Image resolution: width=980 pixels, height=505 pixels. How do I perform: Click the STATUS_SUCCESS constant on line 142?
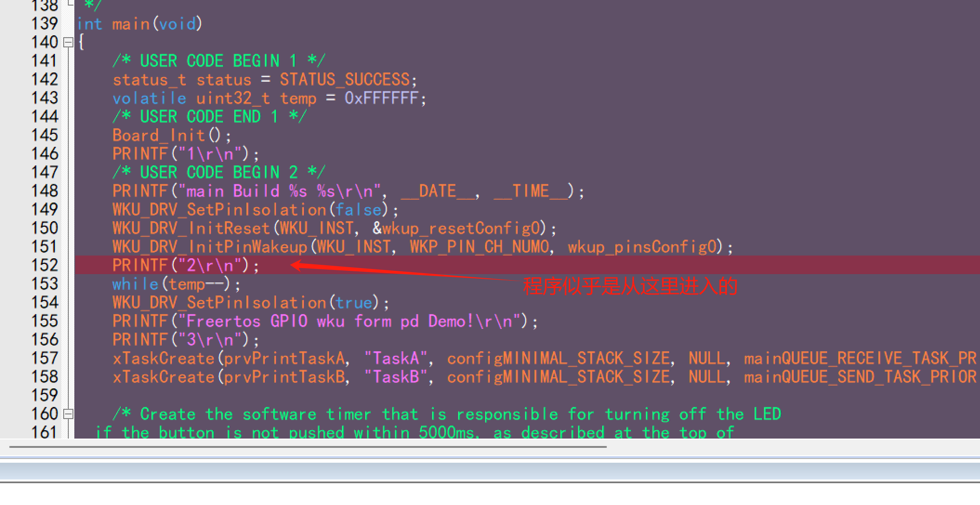(x=344, y=80)
